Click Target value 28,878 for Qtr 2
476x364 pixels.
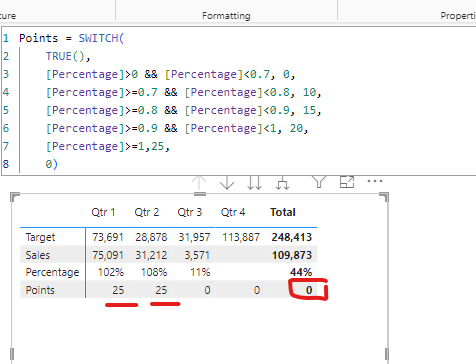(151, 237)
